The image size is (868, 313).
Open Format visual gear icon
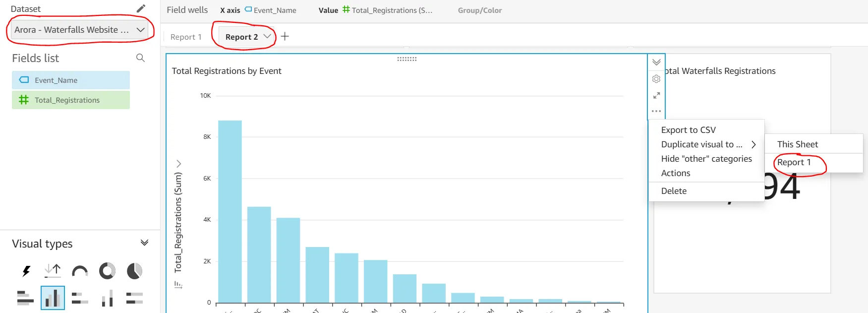(x=656, y=79)
